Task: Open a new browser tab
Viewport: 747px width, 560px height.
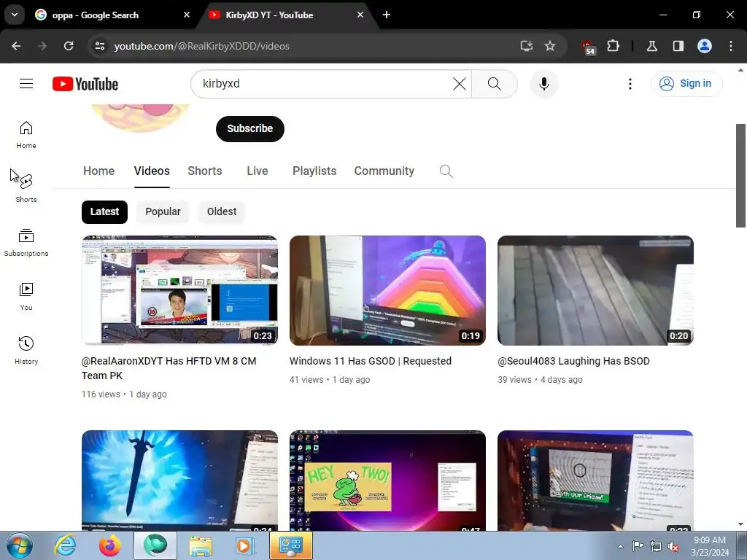Action: (387, 15)
